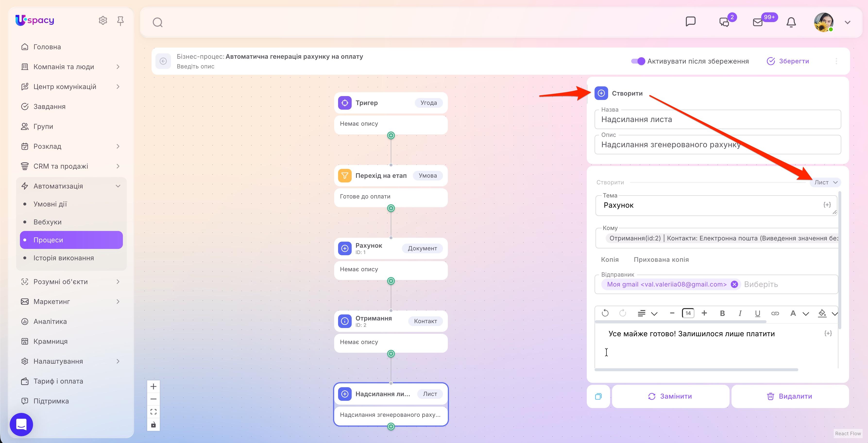This screenshot has width=868, height=443.
Task: Collapse the Автоматизація menu section
Action: click(x=118, y=186)
